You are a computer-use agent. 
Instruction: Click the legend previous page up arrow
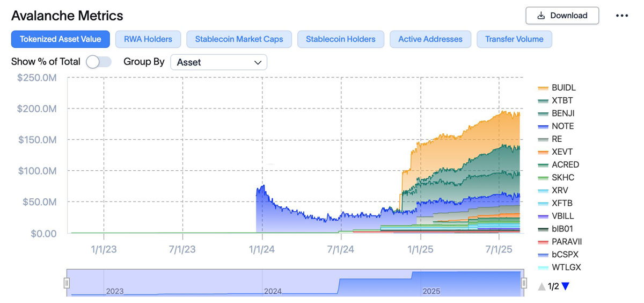pos(541,286)
